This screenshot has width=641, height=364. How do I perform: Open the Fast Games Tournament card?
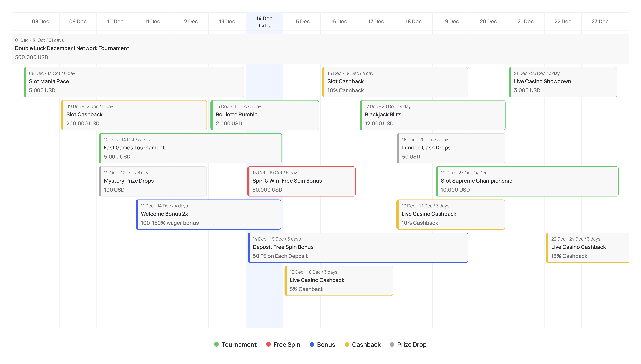tap(190, 148)
